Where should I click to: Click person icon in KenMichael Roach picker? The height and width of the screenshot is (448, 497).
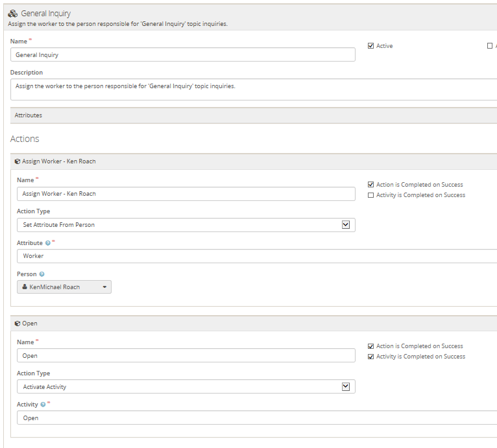[25, 287]
